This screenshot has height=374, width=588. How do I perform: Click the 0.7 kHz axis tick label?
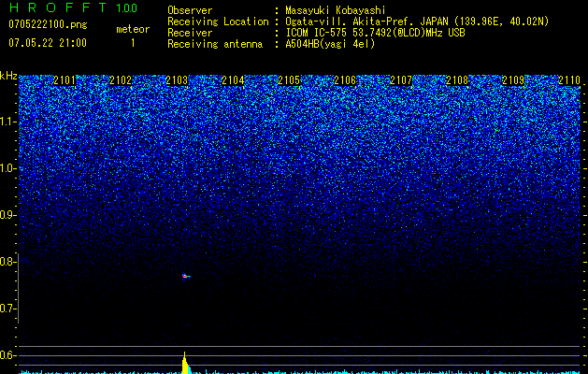click(7, 309)
